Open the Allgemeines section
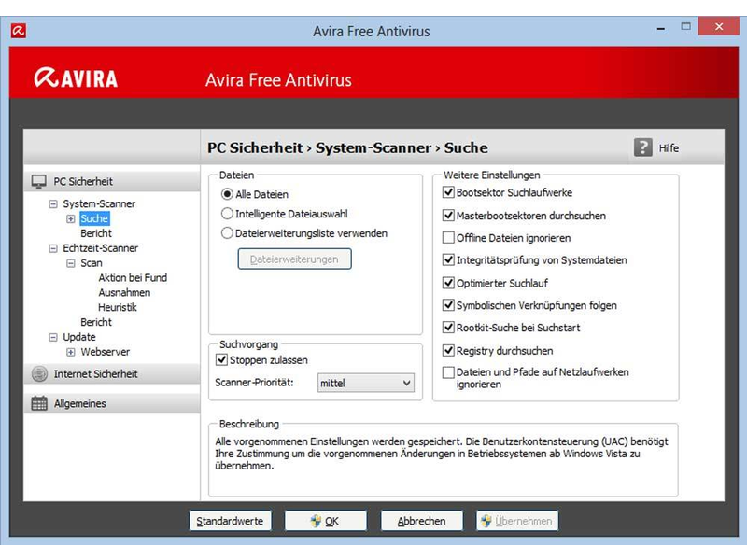The image size is (747, 560). [x=112, y=403]
